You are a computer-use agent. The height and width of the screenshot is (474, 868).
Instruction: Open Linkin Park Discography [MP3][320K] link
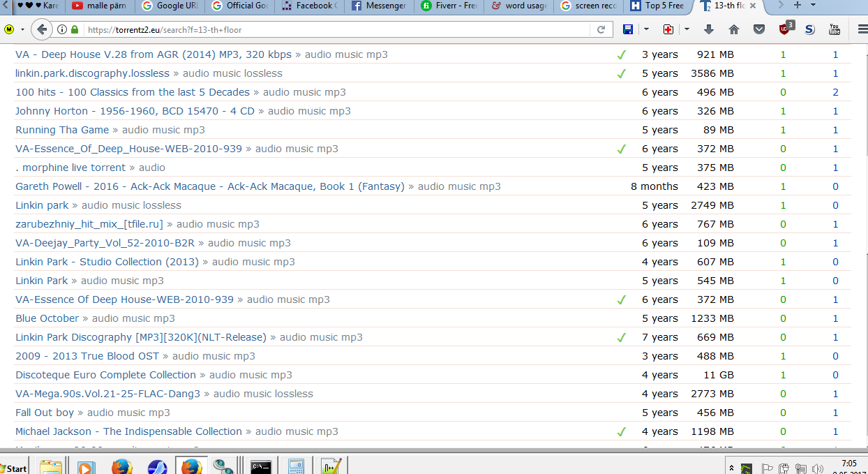[141, 337]
